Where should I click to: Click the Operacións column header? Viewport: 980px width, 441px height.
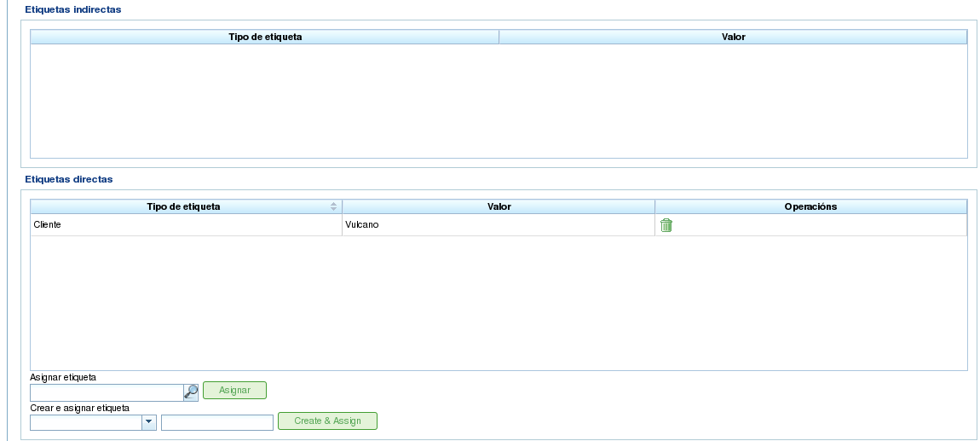click(x=810, y=206)
